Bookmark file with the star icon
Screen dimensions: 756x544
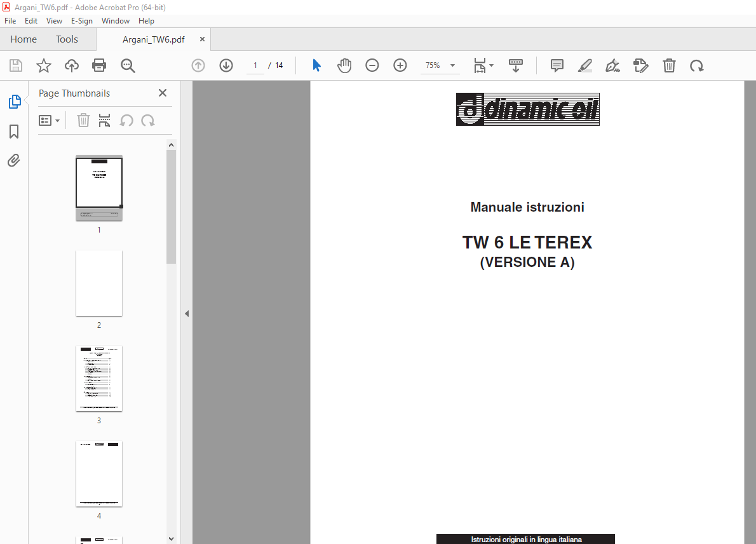pyautogui.click(x=44, y=65)
